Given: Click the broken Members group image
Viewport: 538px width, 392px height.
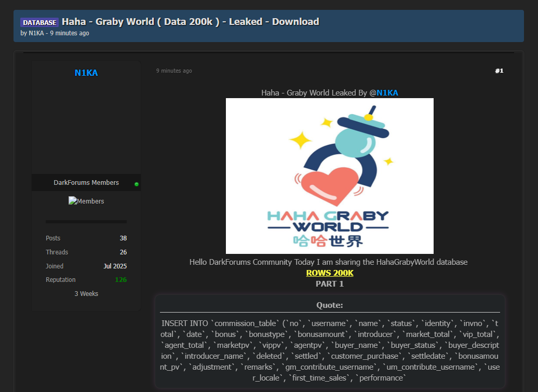Looking at the screenshot, I should point(86,201).
